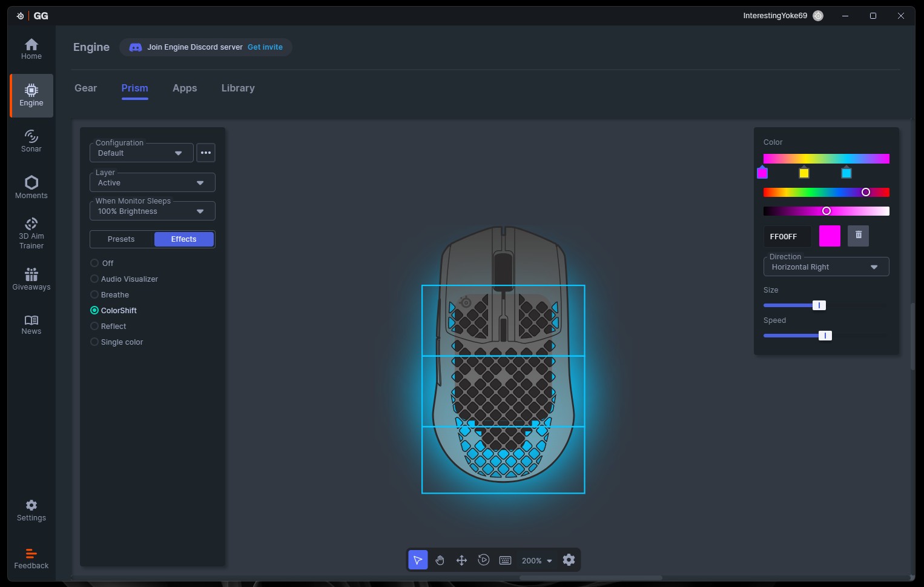Click the hex color code field
The height and width of the screenshot is (587, 924).
pyautogui.click(x=787, y=237)
